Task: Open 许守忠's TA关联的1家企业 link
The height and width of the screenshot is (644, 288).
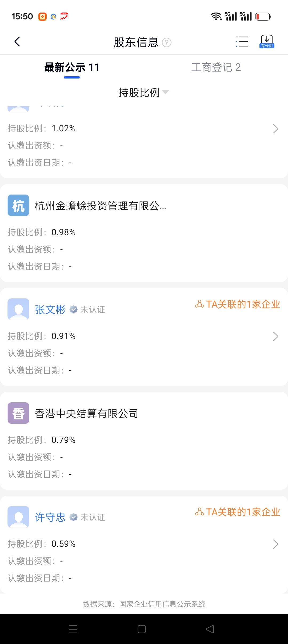Action: (x=238, y=512)
